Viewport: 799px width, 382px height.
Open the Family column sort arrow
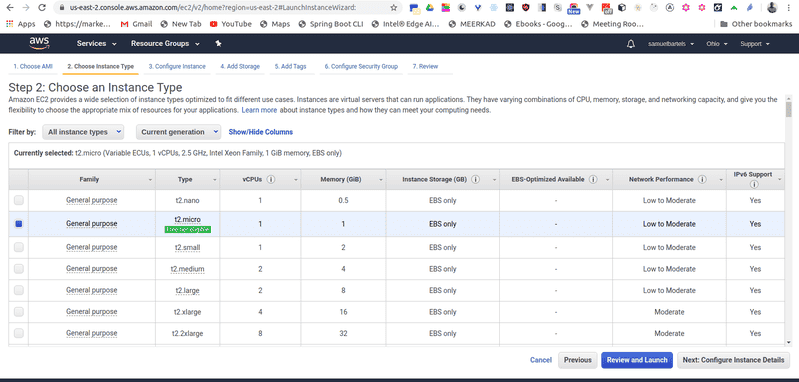pyautogui.click(x=150, y=180)
